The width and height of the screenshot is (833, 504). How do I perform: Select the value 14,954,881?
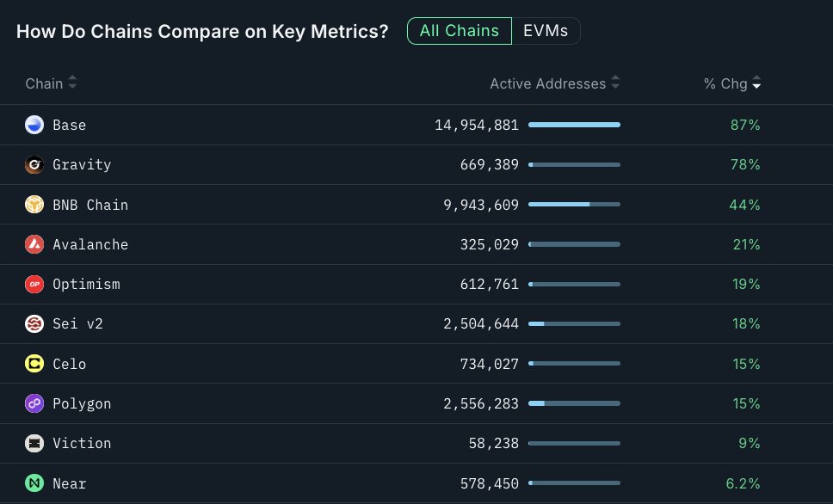tap(477, 125)
